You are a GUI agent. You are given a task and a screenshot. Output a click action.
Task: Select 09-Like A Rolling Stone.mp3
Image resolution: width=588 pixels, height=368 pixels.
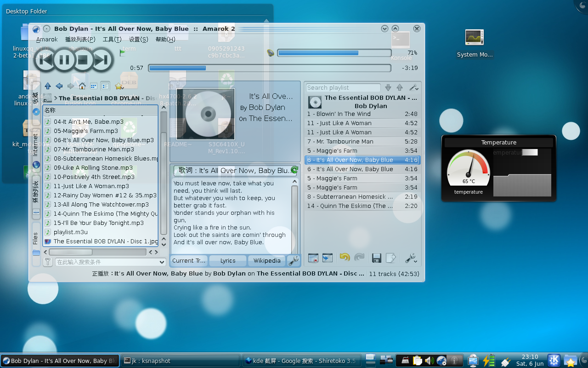[x=93, y=168]
